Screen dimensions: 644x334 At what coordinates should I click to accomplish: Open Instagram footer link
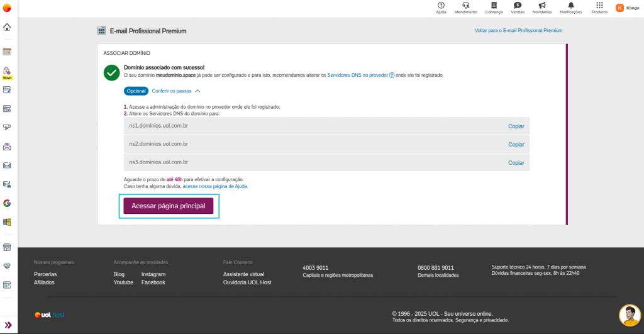[x=153, y=274]
